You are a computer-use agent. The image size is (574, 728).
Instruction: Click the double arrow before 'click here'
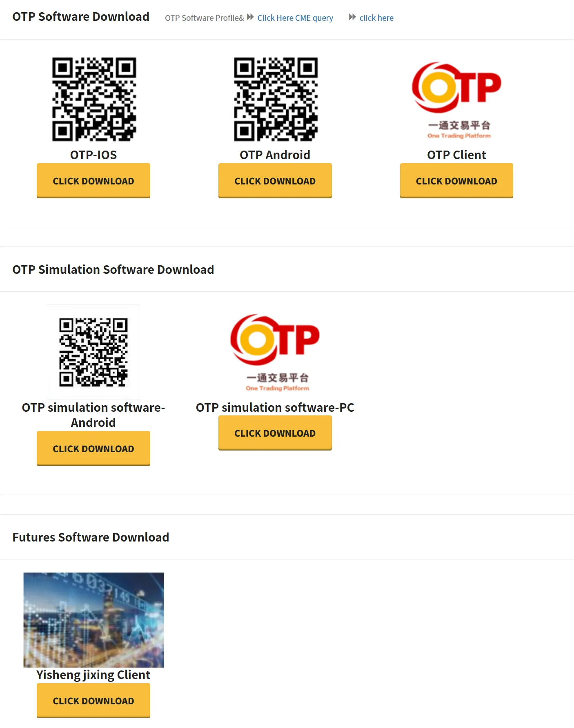click(x=352, y=17)
